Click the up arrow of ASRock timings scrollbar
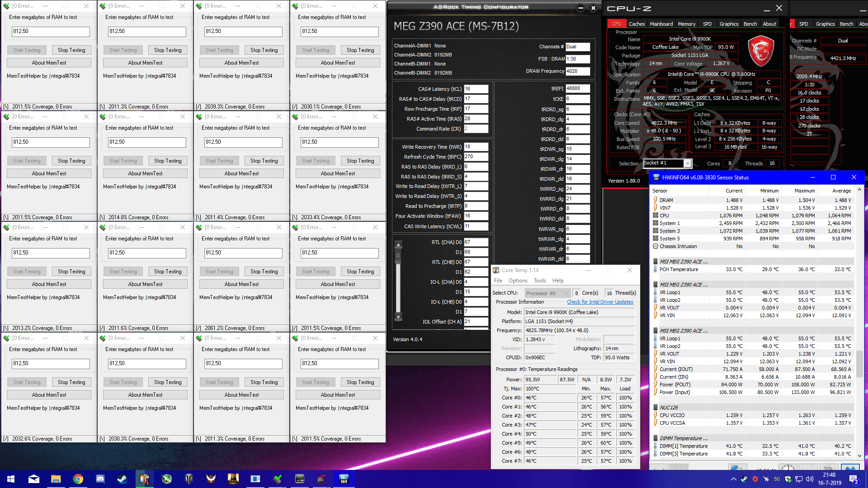Image resolution: width=868 pixels, height=488 pixels. click(x=398, y=244)
